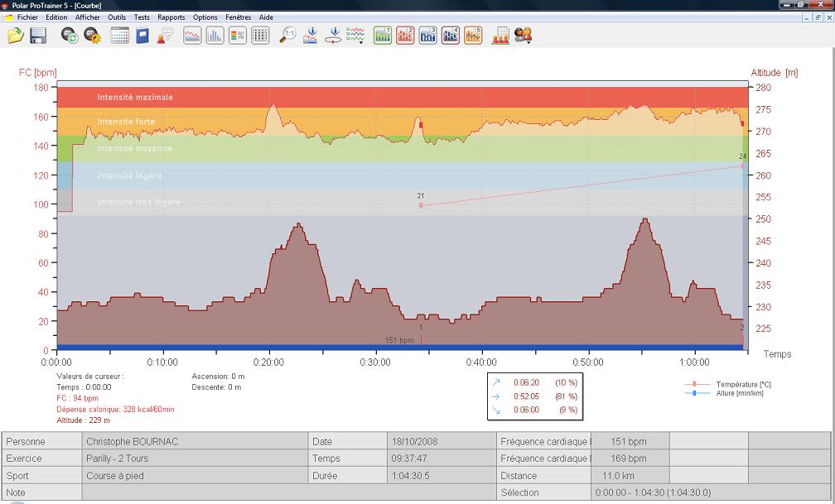Viewport: 835px width, 504px height.
Task: Click the orange chart icon numbered 5
Action: [474, 36]
